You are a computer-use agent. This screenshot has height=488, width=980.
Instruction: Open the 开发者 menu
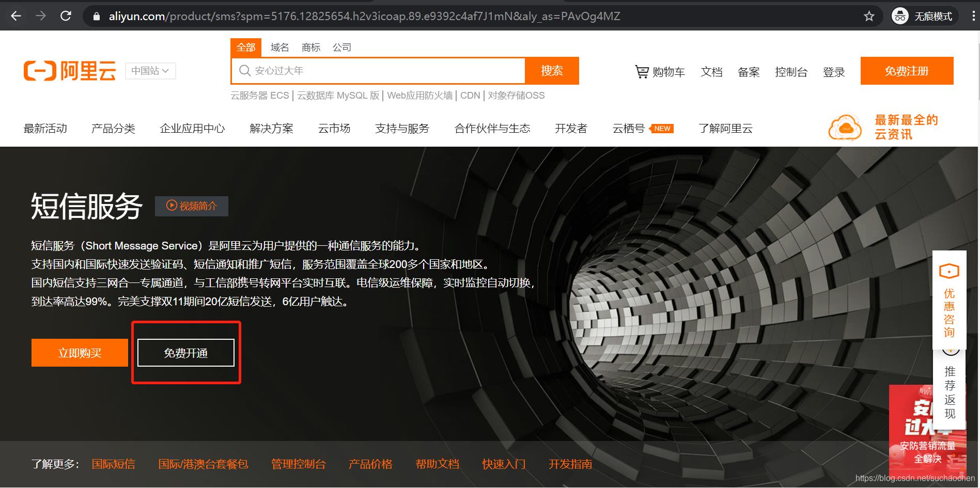571,129
